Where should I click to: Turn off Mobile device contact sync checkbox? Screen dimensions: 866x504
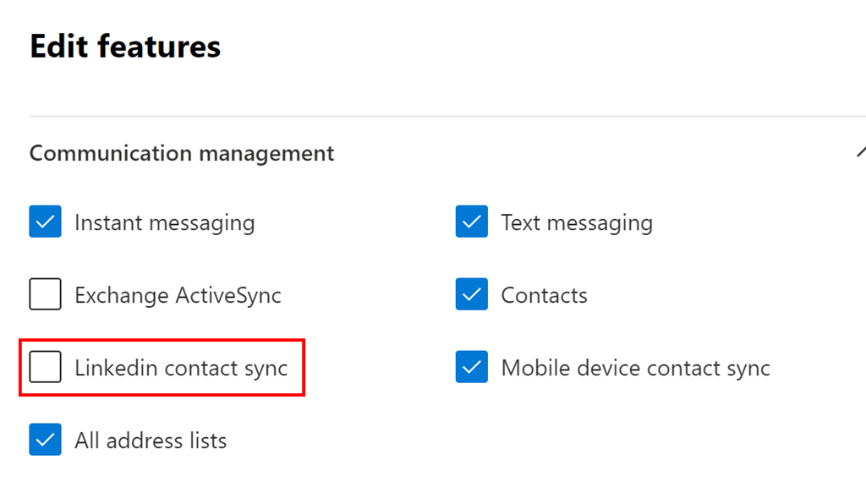pyautogui.click(x=471, y=368)
